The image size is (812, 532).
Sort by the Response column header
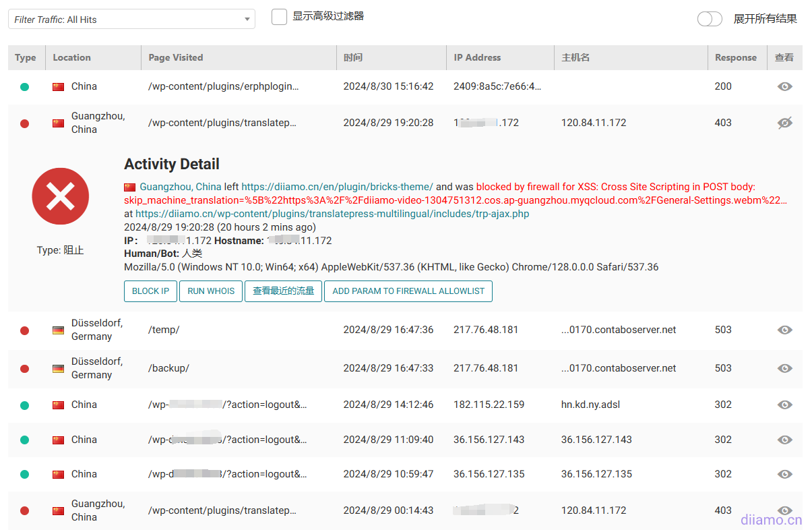tap(735, 57)
